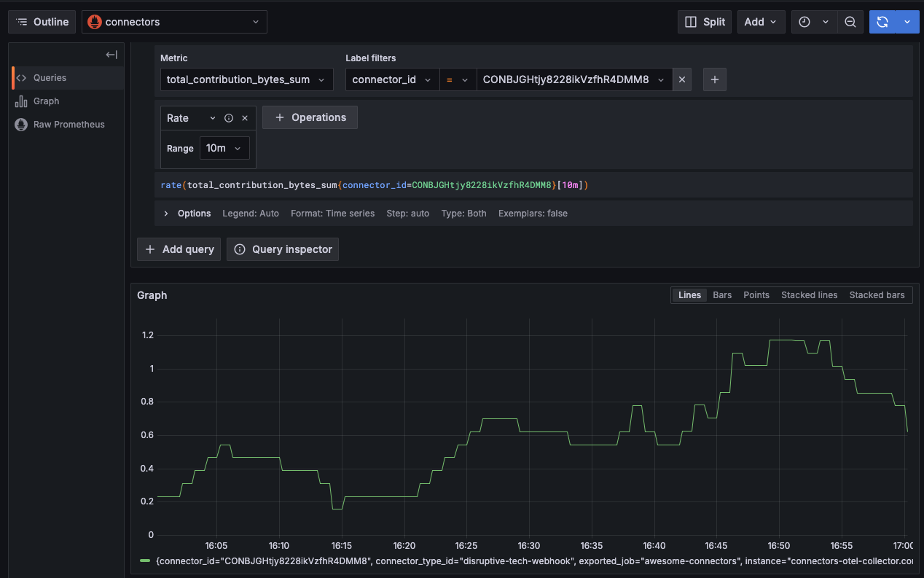Screen dimensions: 924x578
Task: Click the rate query expression text
Action: click(x=375, y=185)
